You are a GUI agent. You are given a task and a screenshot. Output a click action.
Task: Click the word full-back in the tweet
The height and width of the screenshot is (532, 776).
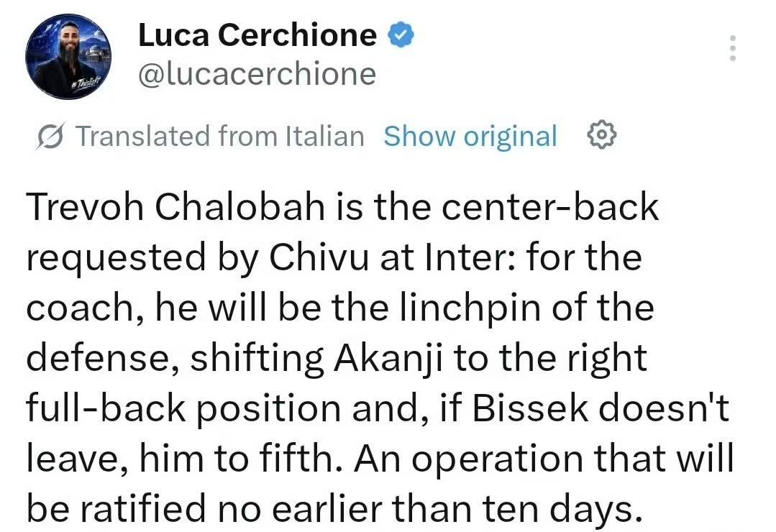click(x=105, y=408)
